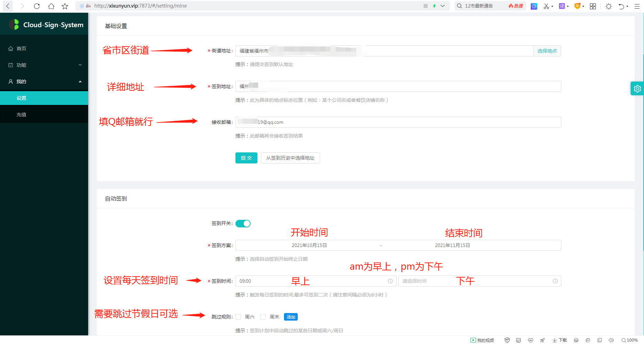Open the blue video extension icon

[534, 6]
